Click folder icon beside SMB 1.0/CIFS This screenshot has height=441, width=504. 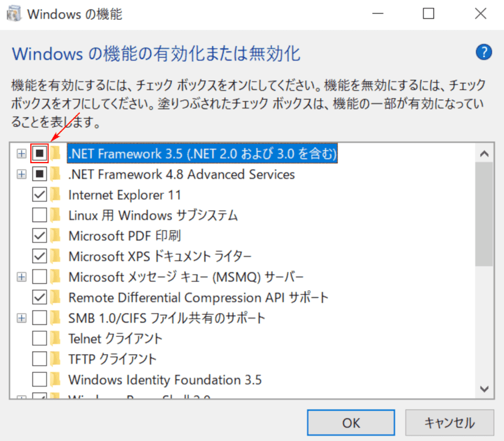[x=56, y=318]
